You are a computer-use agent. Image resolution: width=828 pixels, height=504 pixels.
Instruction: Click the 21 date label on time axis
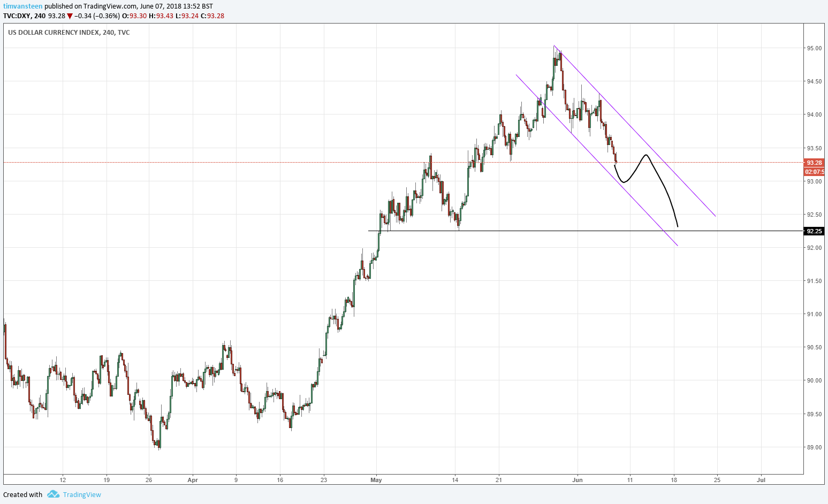pyautogui.click(x=499, y=480)
